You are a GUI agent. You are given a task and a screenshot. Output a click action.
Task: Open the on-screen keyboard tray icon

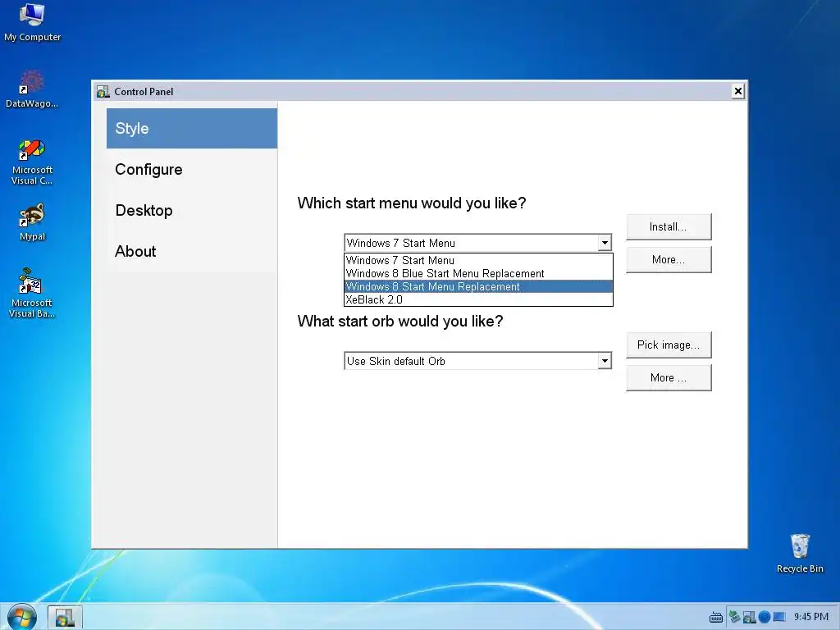click(715, 618)
